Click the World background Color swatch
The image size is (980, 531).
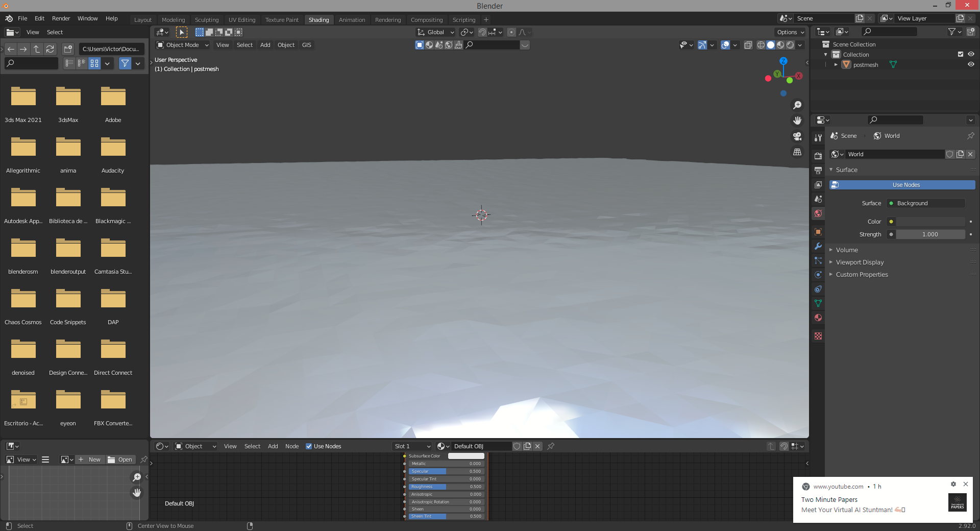pos(930,222)
